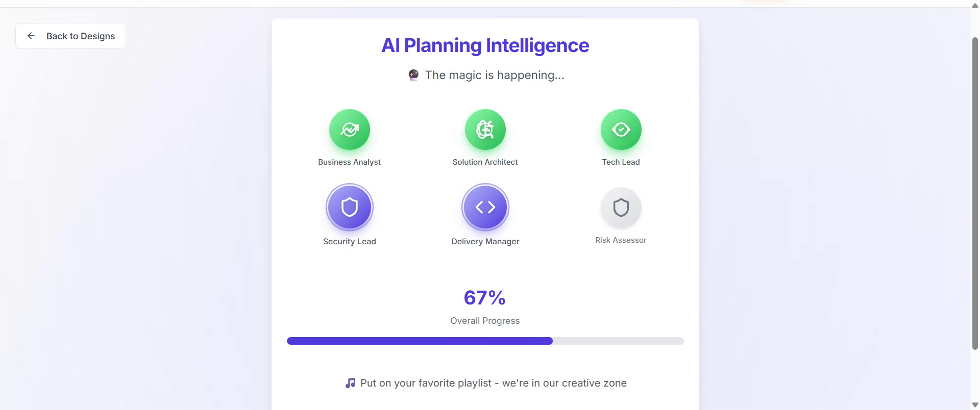Click the music note icon
The width and height of the screenshot is (980, 410).
[x=350, y=383]
